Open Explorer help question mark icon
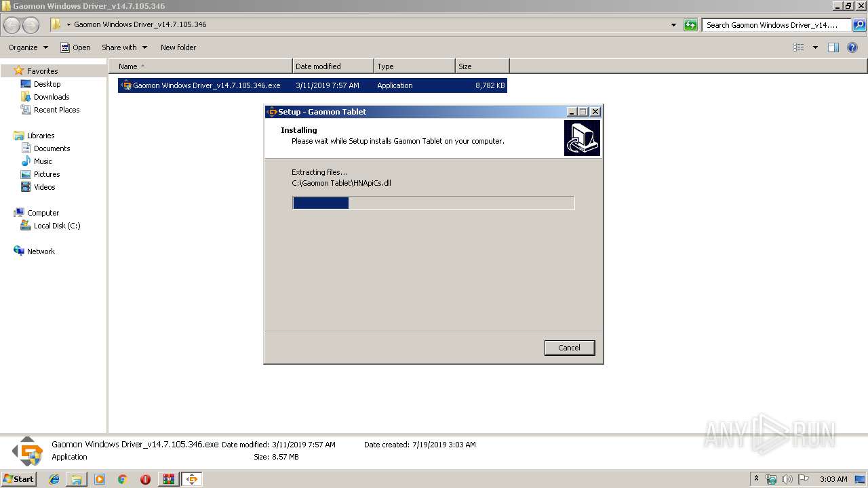This screenshot has width=868, height=488. (x=853, y=47)
